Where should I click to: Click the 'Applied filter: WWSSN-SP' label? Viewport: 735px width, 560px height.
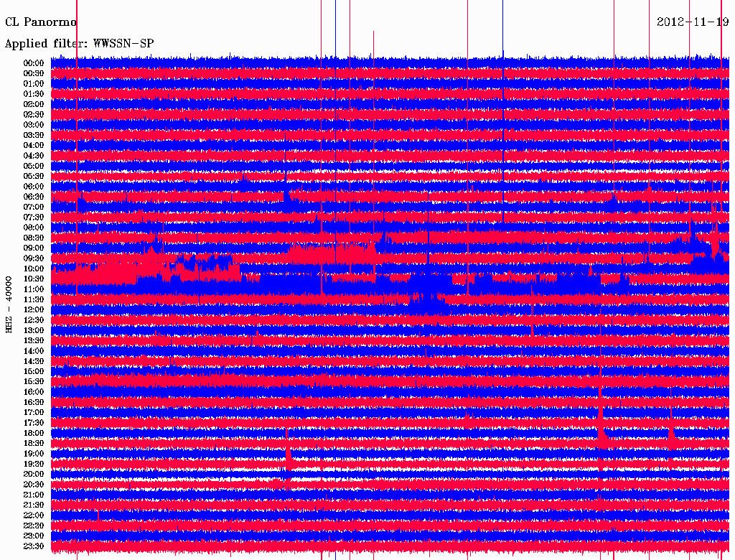click(79, 44)
